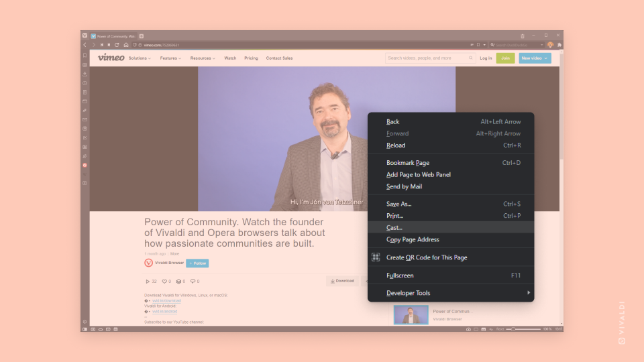Adjust the page zoom slider
Viewport: 644px width, 362px height.
[x=523, y=329]
